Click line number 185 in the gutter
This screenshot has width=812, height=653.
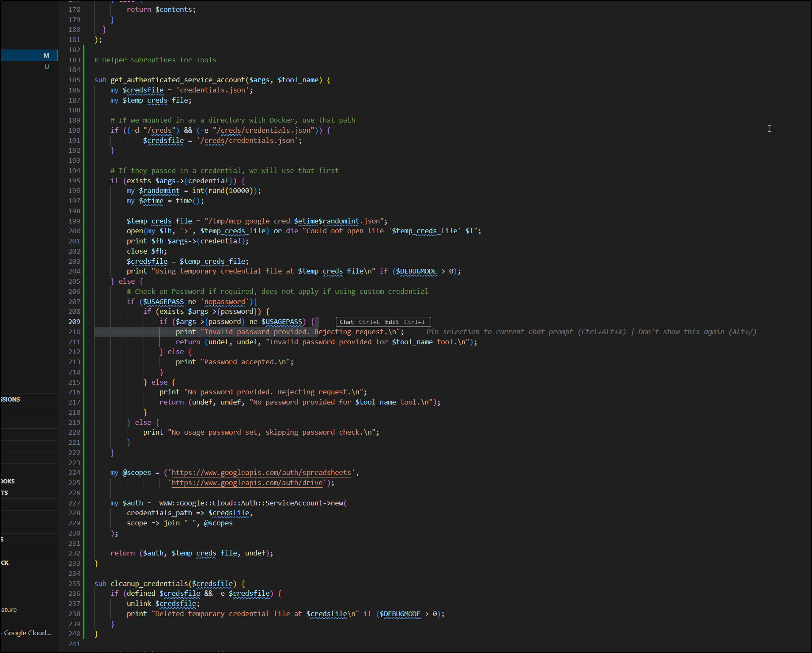[x=74, y=80]
